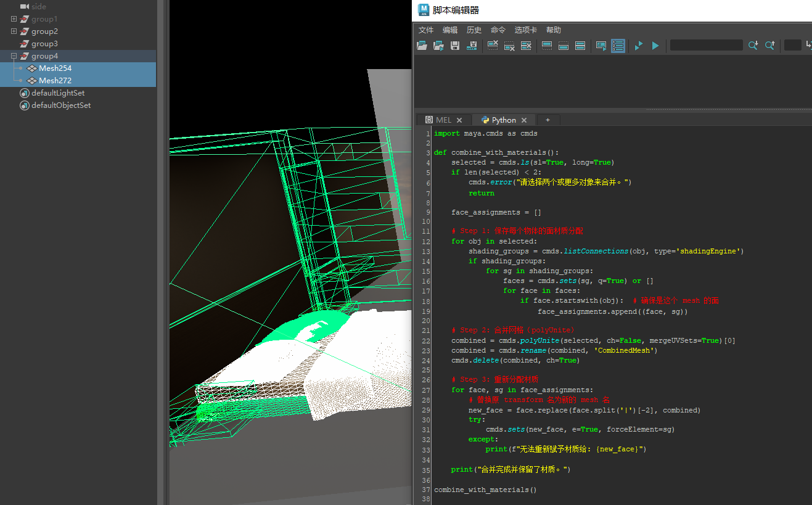812x505 pixels.
Task: Open the 文件 menu
Action: 425,30
